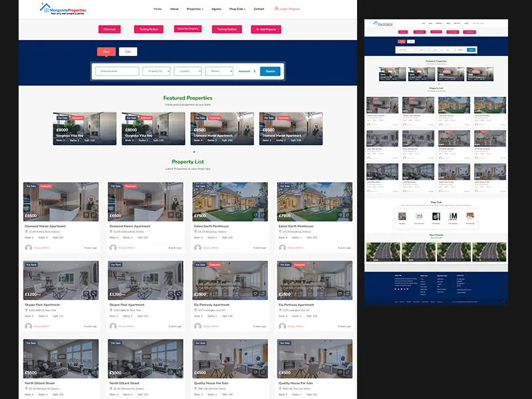Open the About page from navigation
The image size is (532, 399).
point(174,9)
